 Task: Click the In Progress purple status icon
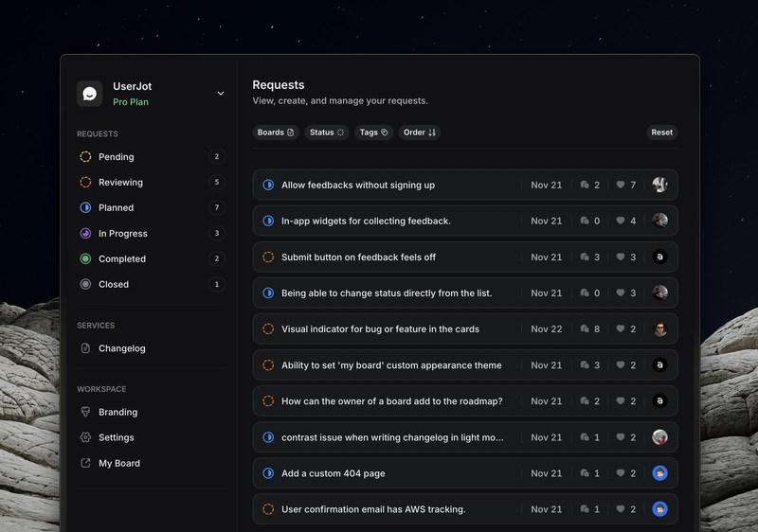coord(85,234)
